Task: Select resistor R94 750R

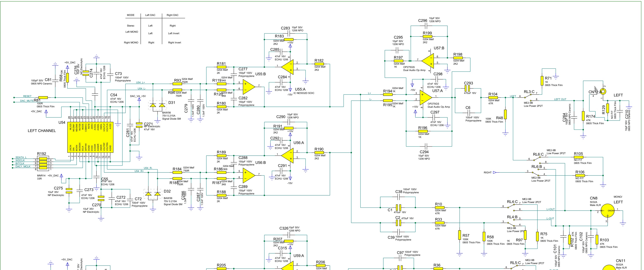Action: [177, 90]
